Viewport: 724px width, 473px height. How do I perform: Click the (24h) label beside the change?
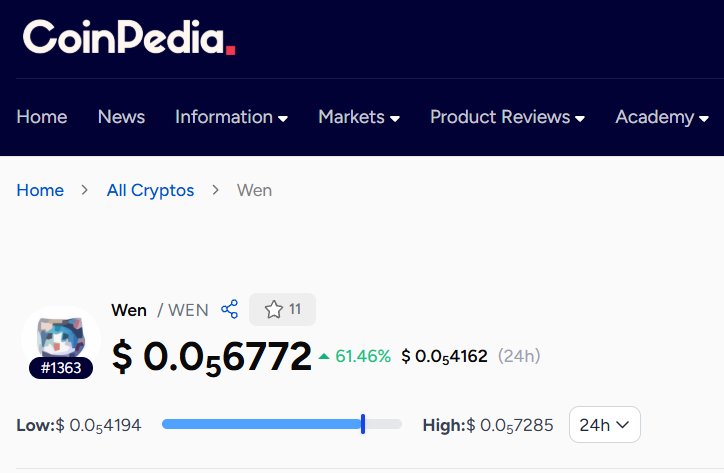click(x=519, y=356)
